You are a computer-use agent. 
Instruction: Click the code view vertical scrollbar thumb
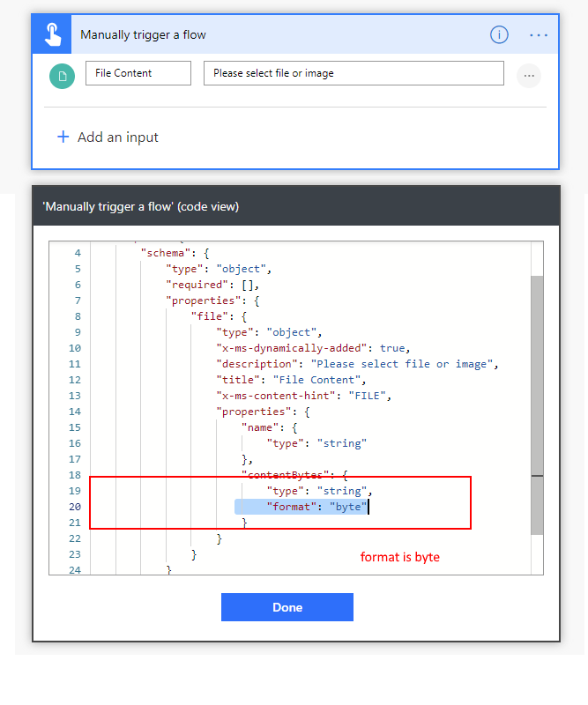click(537, 405)
